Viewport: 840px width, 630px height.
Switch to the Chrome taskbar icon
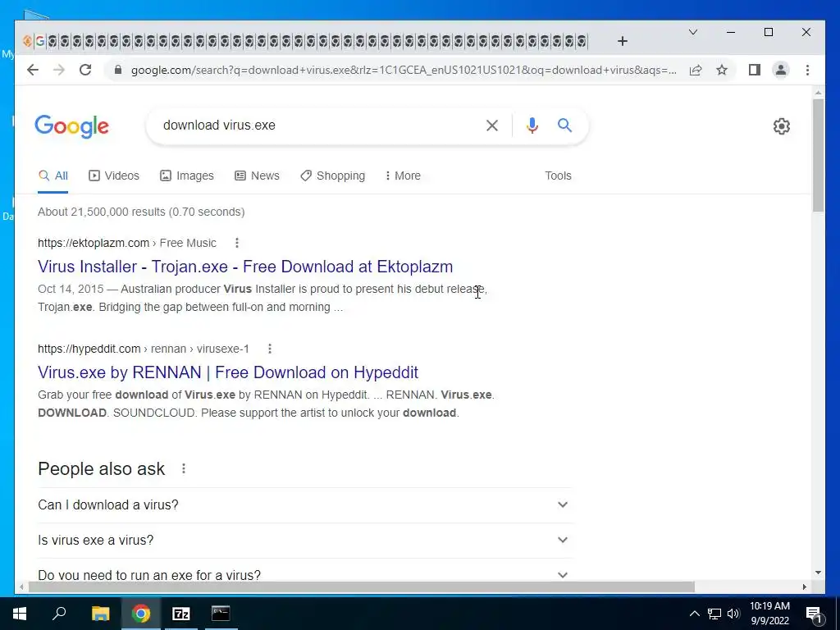click(x=141, y=614)
